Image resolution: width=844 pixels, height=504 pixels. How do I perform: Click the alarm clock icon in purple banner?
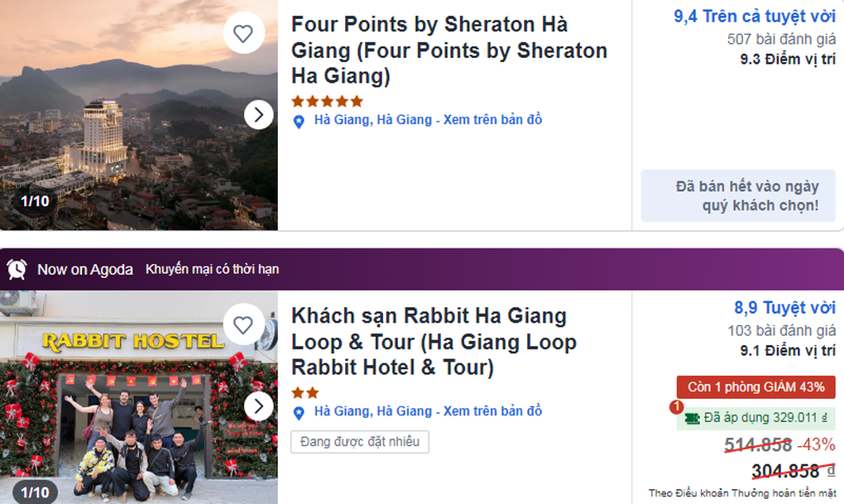[17, 269]
